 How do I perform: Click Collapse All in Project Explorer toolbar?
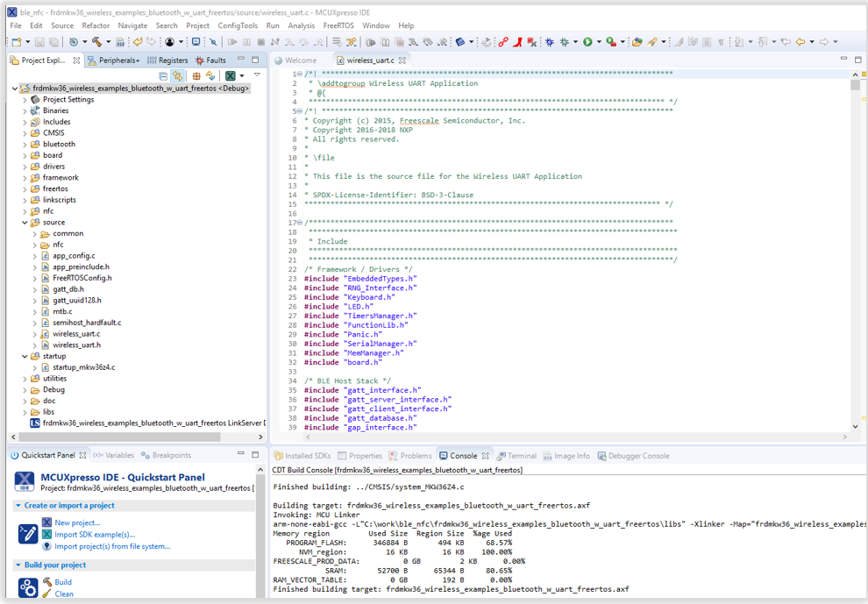click(x=163, y=76)
